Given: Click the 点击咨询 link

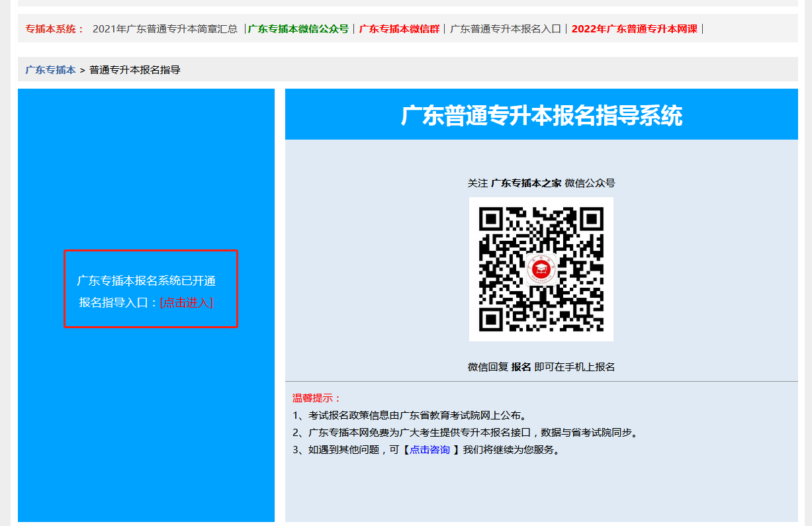Looking at the screenshot, I should pos(429,450).
